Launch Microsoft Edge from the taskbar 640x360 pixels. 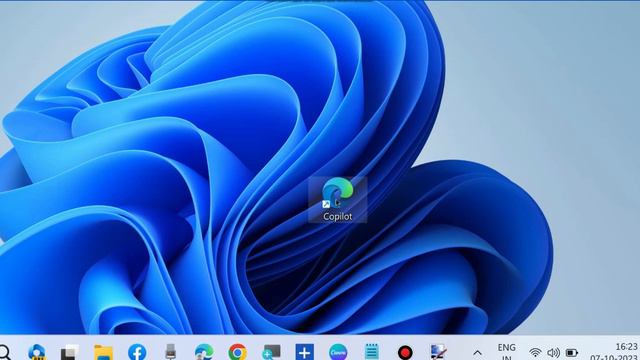(204, 352)
